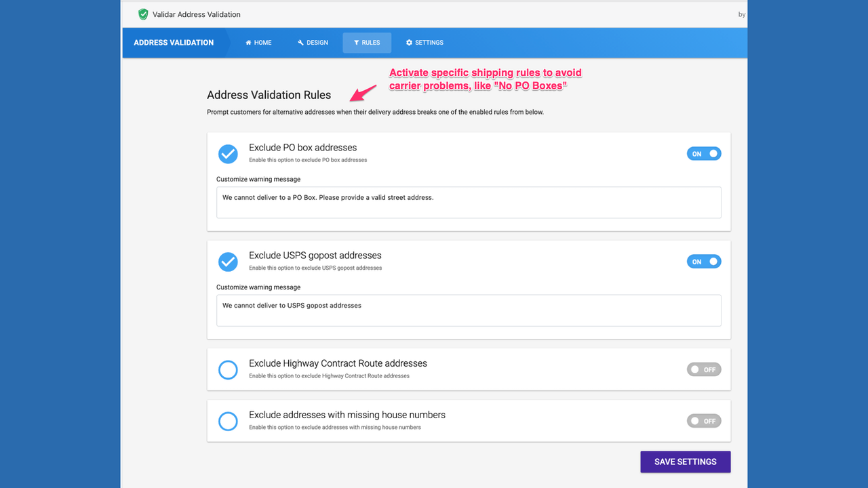Select the Rules filter funnel icon
The height and width of the screenshot is (488, 868).
click(355, 42)
